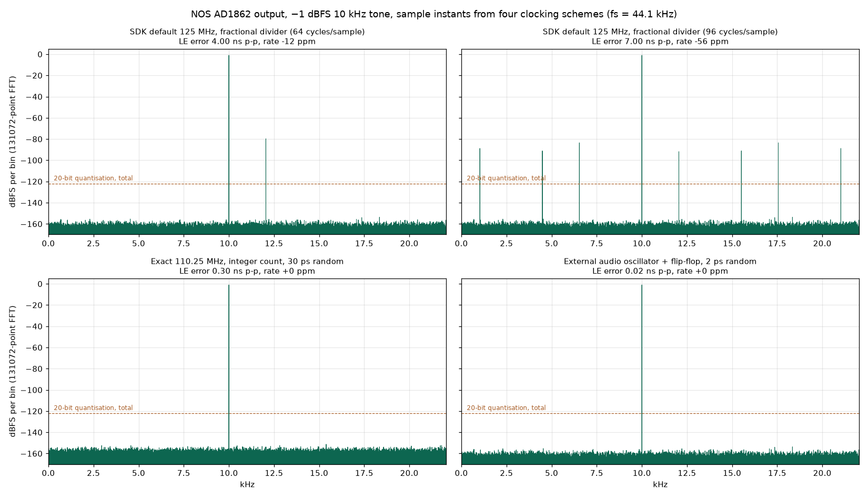Click the '17.5' x-tick under the top-right plot

[777, 244]
